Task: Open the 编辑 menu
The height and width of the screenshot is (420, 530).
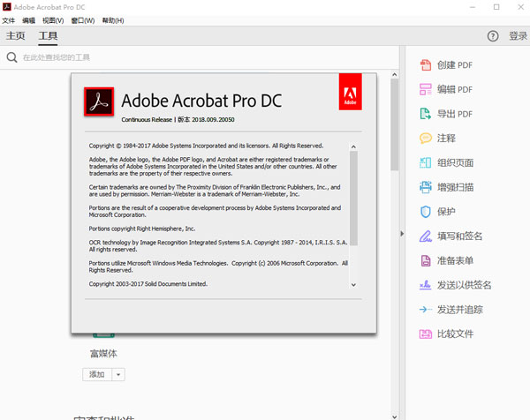Action: (x=29, y=20)
